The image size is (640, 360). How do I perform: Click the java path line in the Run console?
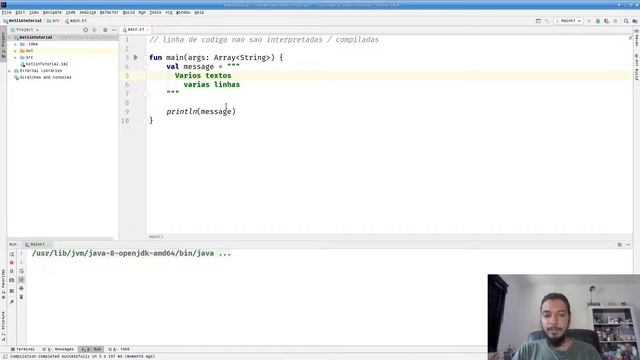tap(131, 253)
